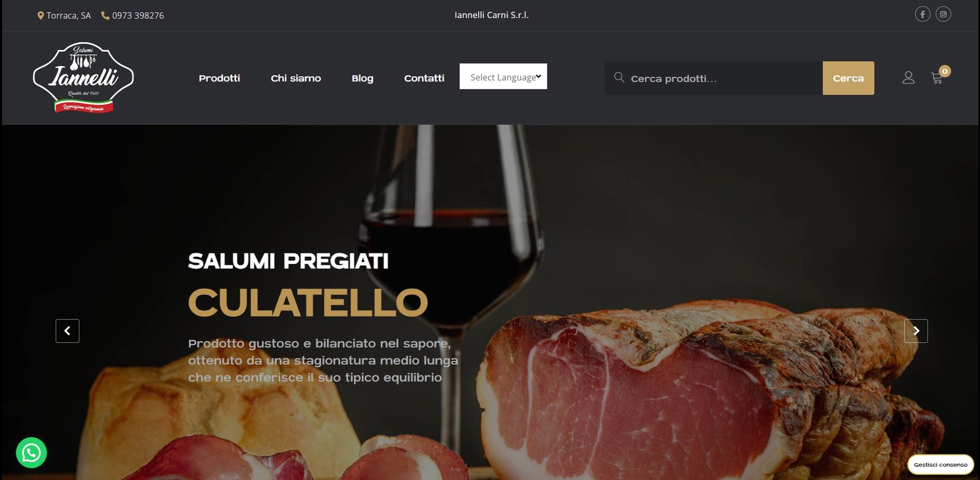Click the magnifier icon in search box
The width and height of the screenshot is (980, 480).
point(619,77)
